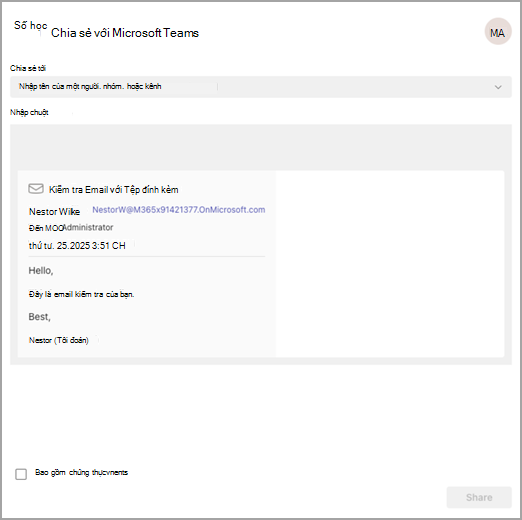
Task: Open NestorW@M365x91421377.OnMicrosoft.com email link
Action: click(179, 210)
